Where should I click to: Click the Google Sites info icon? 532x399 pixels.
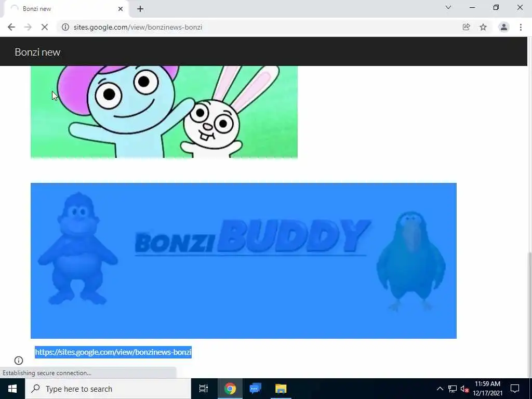point(19,361)
